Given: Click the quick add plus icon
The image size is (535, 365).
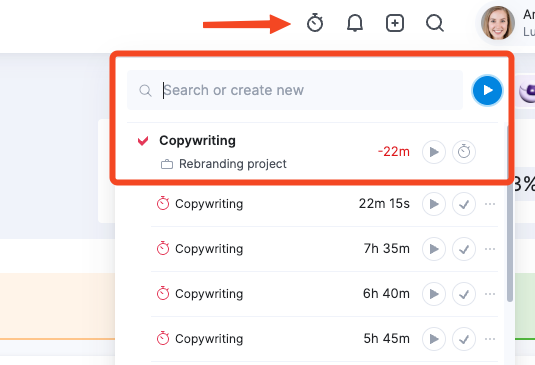Looking at the screenshot, I should 395,23.
